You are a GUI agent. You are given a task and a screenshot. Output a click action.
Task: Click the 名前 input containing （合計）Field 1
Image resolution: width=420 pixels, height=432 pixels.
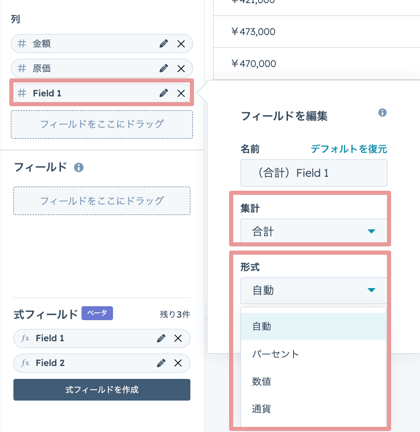314,173
